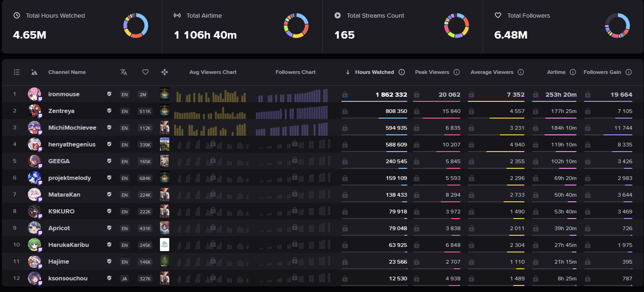644x292 pixels.
Task: Click the followers heart column icon
Action: click(x=146, y=72)
